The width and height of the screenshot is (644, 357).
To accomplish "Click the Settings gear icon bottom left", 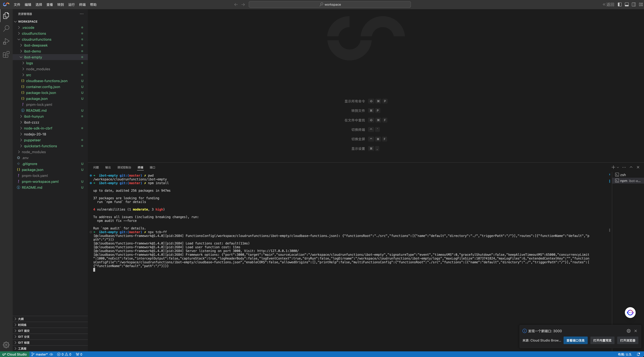I will (6, 345).
